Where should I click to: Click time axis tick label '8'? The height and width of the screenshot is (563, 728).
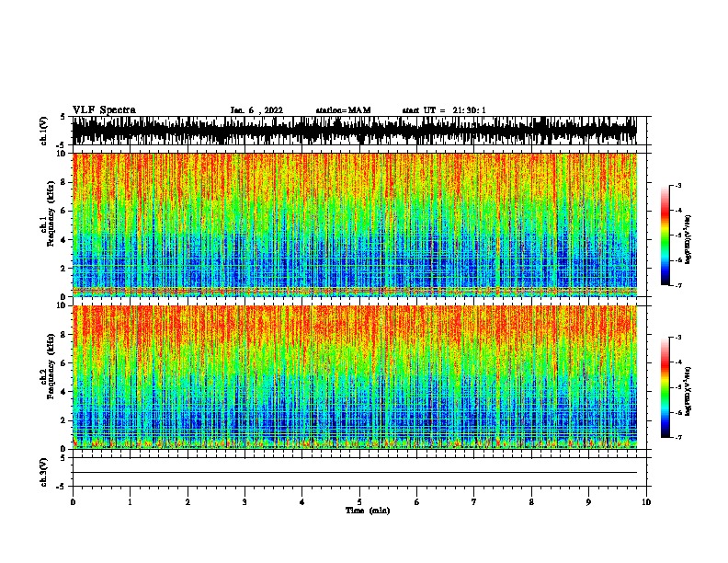531,502
